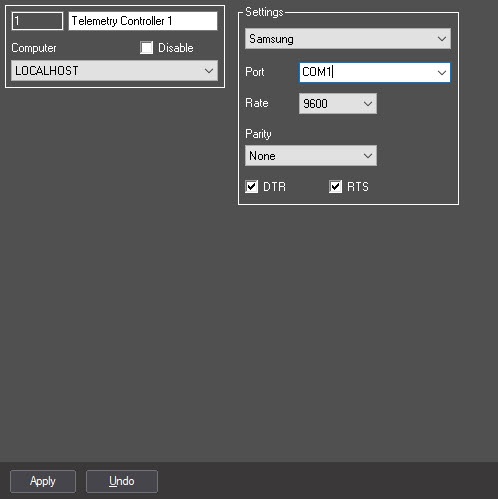Click the RTS label text

(358, 187)
